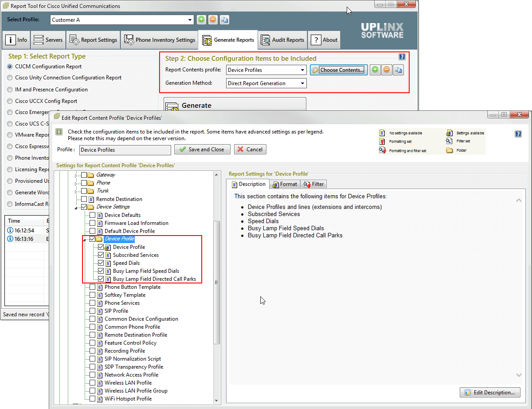Open the Format tab in report settings
Screen dimensions: 532x409
[x=285, y=184]
